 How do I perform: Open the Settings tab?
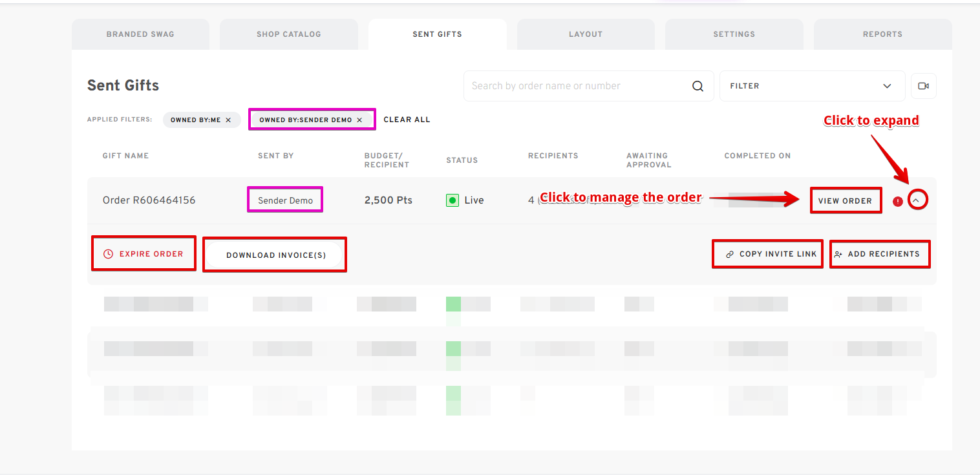coord(734,34)
